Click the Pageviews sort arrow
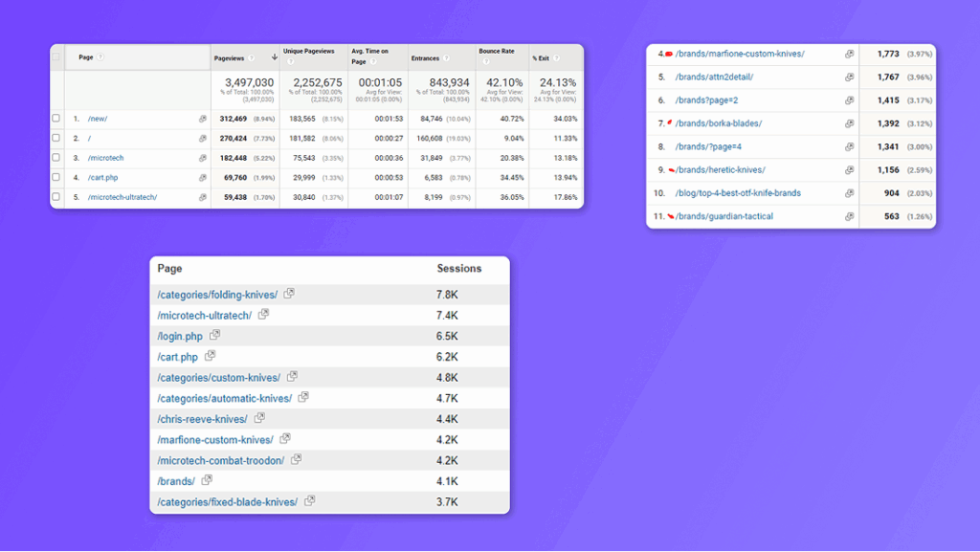 [274, 58]
